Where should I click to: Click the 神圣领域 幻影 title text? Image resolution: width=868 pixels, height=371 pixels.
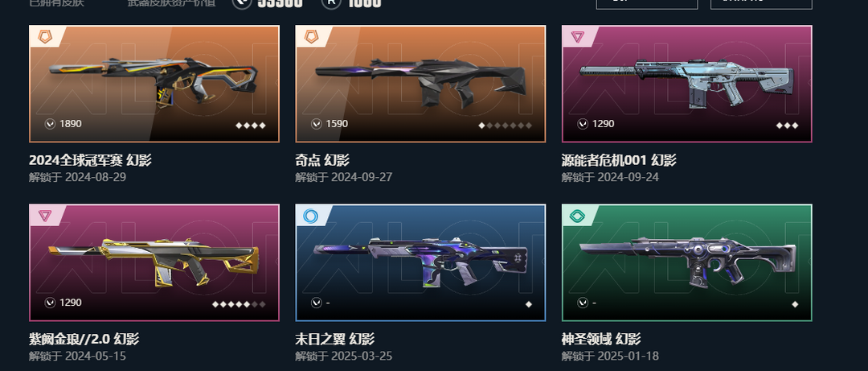[x=601, y=339]
